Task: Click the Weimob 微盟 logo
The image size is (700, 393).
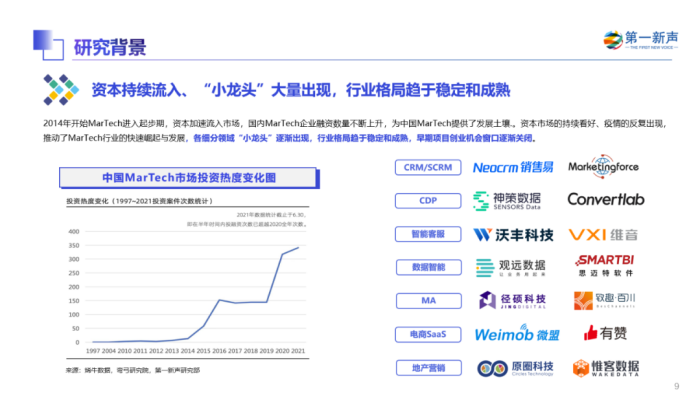Action: point(517,334)
